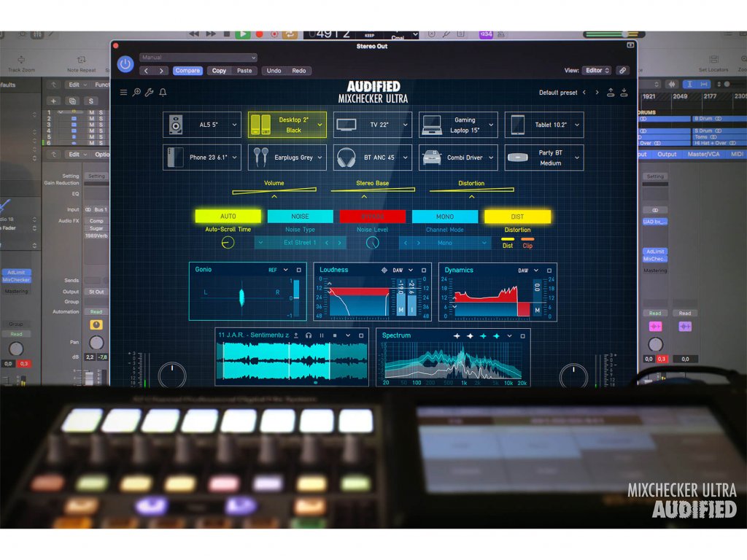Click the Loudness target crosshair icon
The height and width of the screenshot is (560, 747).
384,270
